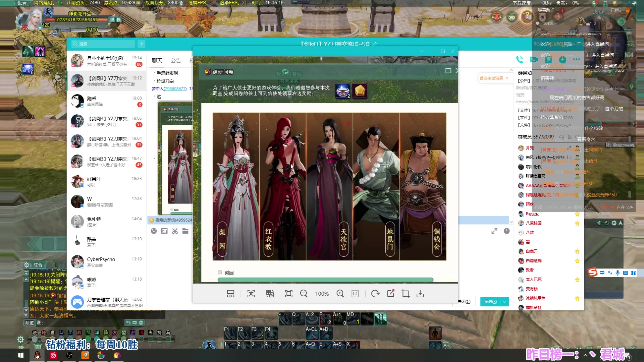Click the GIF icon in chat toolbar
Viewport: 644px width, 362px height.
[x=164, y=231]
